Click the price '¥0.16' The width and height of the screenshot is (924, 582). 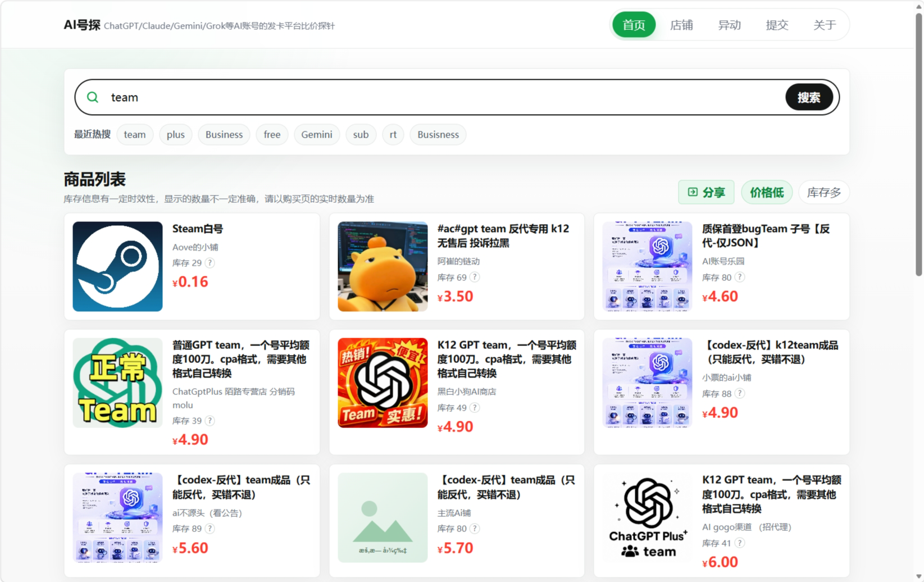(190, 282)
